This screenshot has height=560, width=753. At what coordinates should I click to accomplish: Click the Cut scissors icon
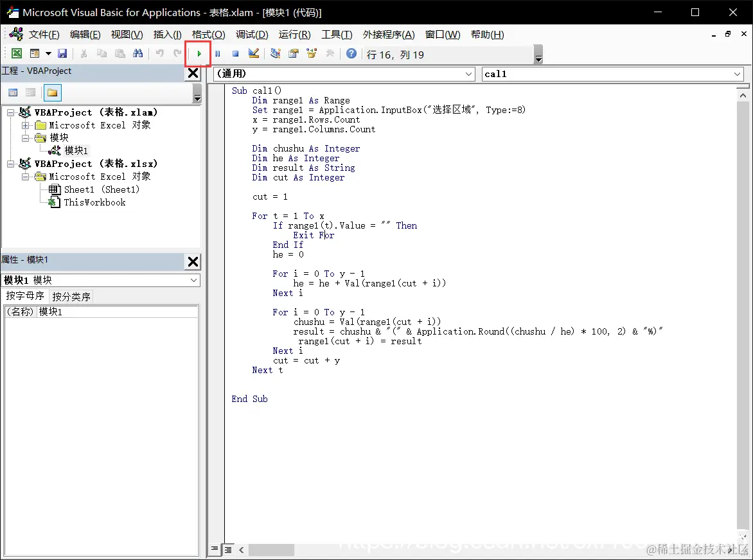tap(84, 54)
